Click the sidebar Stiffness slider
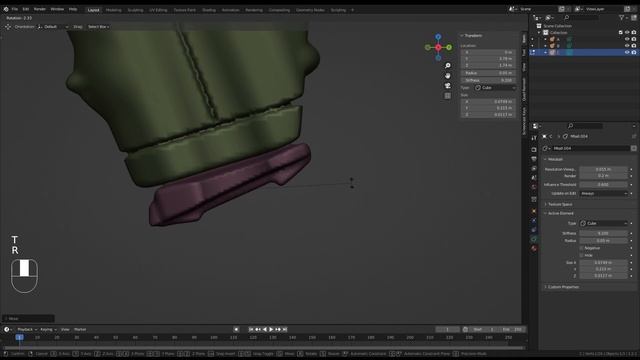The height and width of the screenshot is (360, 640). click(x=488, y=80)
